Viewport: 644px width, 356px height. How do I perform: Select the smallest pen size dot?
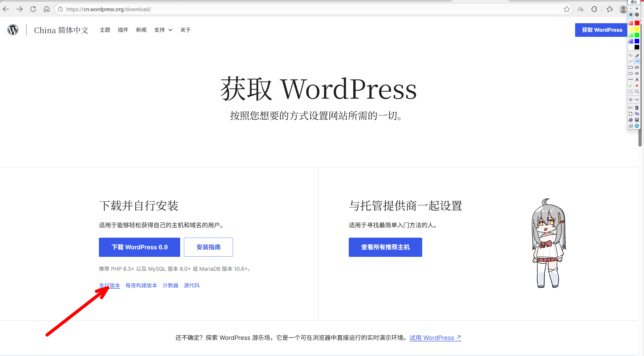pyautogui.click(x=631, y=9)
